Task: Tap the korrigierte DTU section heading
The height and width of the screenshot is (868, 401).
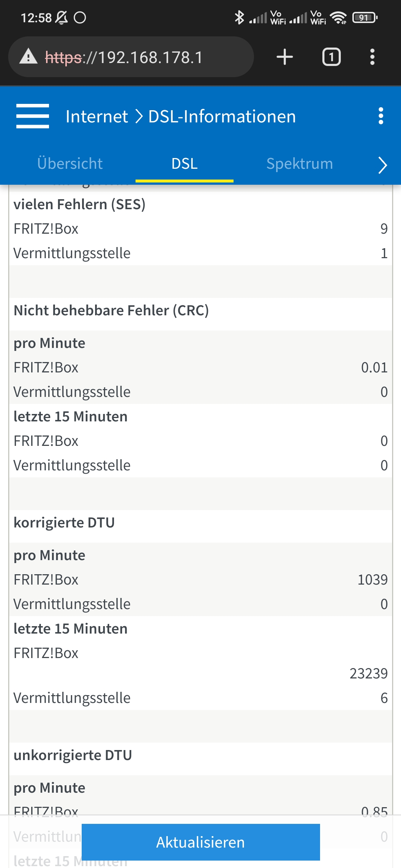Action: pyautogui.click(x=64, y=523)
